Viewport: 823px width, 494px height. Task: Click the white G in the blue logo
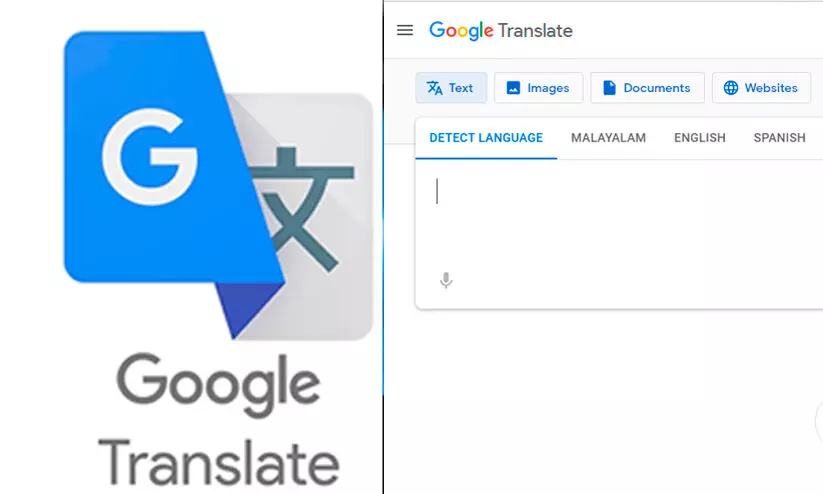pos(150,156)
